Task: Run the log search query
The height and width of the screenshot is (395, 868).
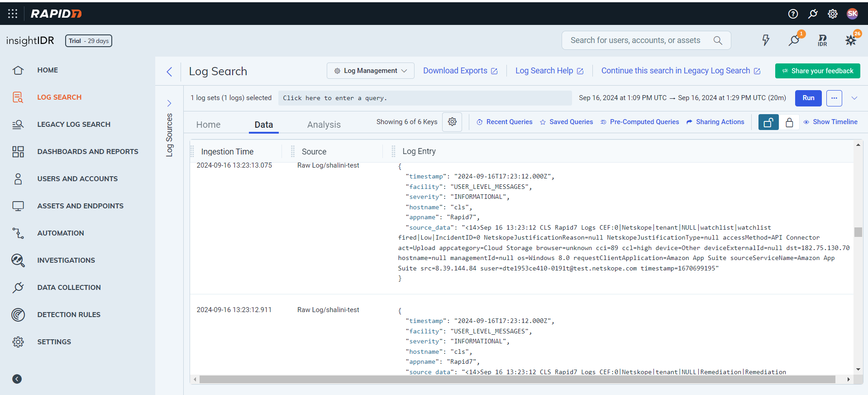Action: [x=808, y=98]
